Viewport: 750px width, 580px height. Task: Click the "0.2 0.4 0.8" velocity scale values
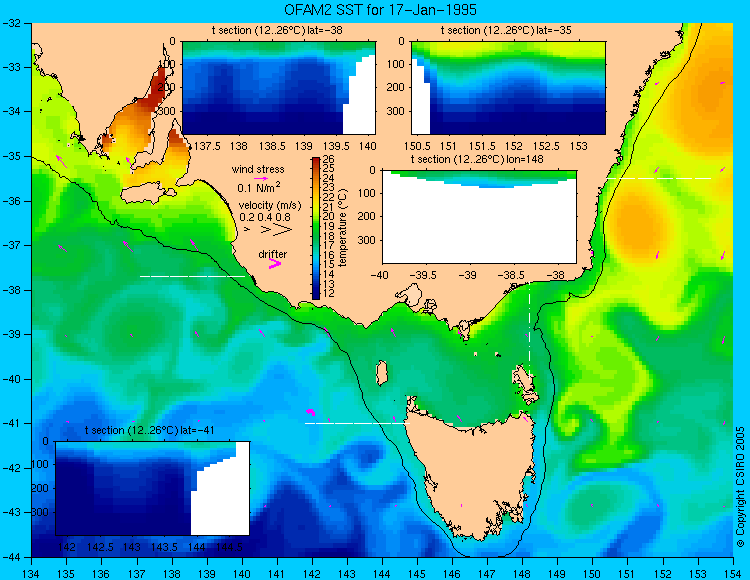tap(265, 217)
